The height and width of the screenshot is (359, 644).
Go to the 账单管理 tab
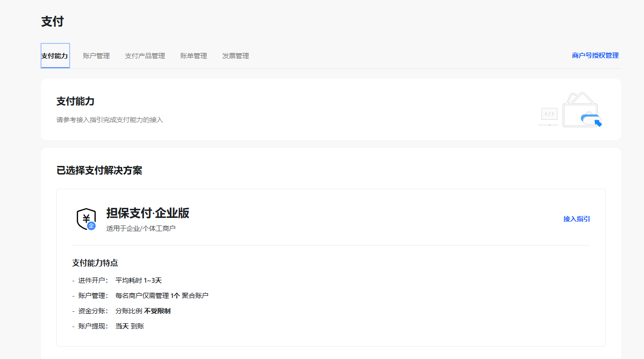tap(193, 56)
